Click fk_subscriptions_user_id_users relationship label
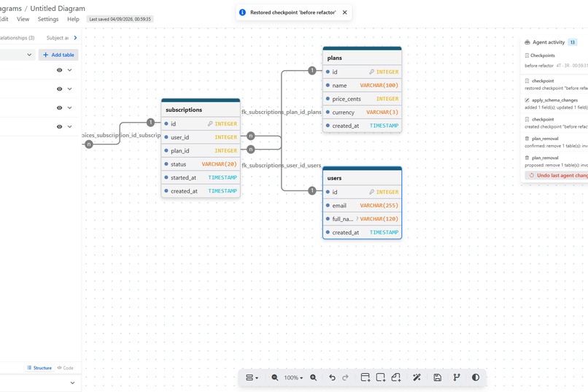588x392 pixels. pos(282,165)
